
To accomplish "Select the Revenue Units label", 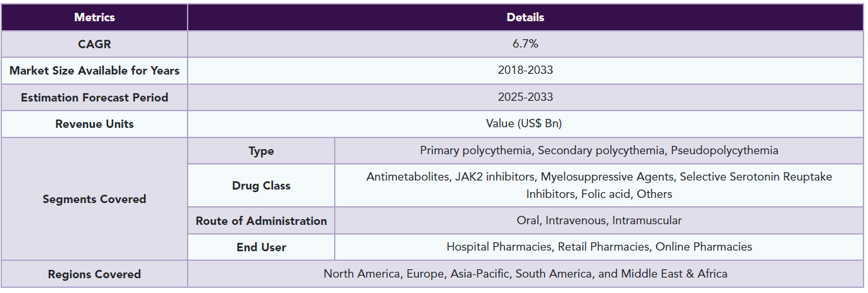I will (x=94, y=124).
